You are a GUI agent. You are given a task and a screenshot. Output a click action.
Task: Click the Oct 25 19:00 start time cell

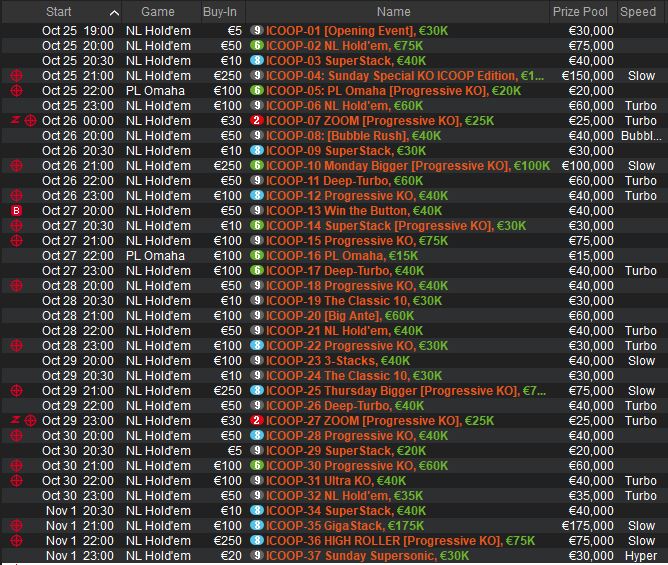[78, 31]
